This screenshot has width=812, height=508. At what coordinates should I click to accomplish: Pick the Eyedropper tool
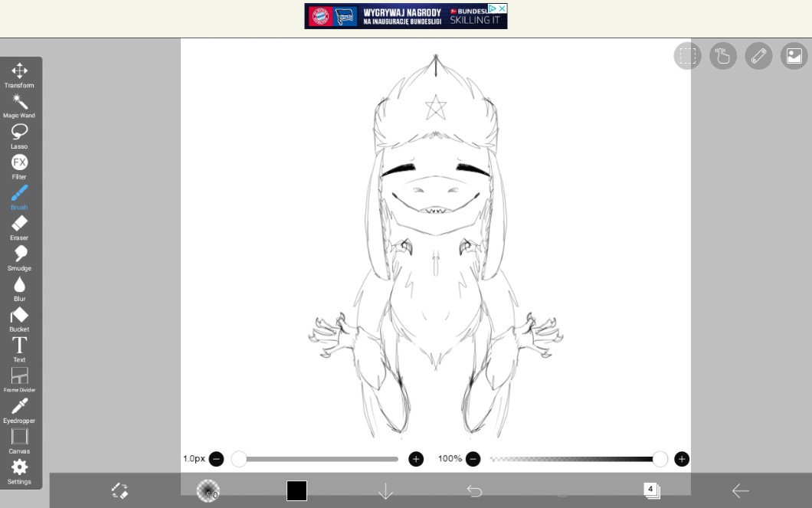pyautogui.click(x=19, y=410)
